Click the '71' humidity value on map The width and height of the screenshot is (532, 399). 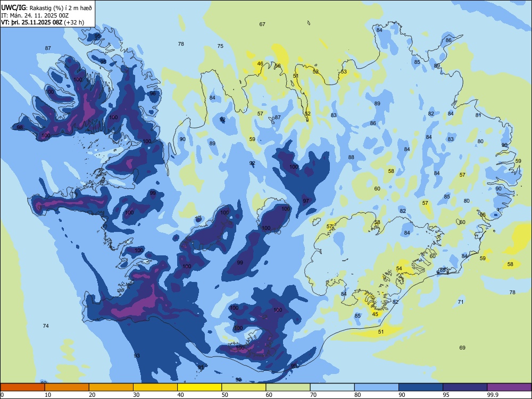click(x=460, y=302)
